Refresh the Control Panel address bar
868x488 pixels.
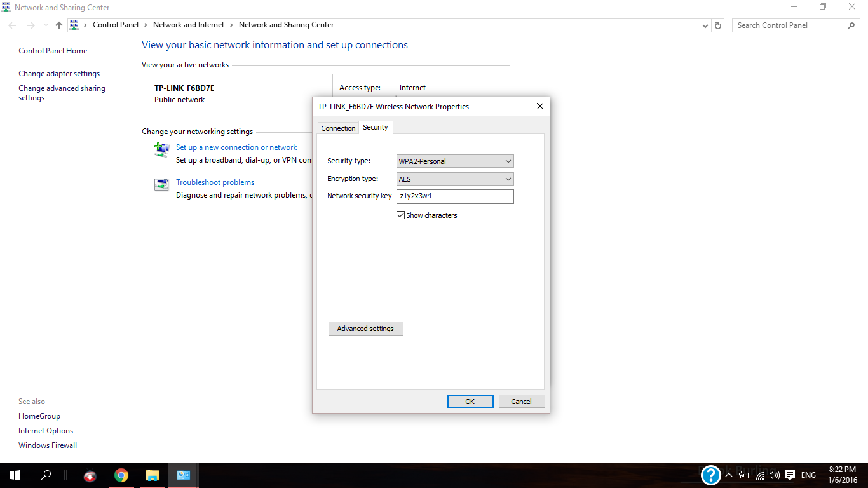click(x=718, y=25)
